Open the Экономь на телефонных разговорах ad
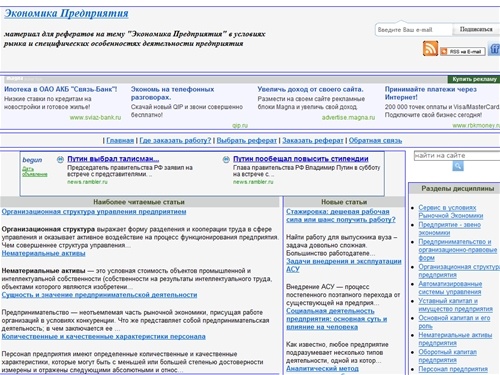 172,93
